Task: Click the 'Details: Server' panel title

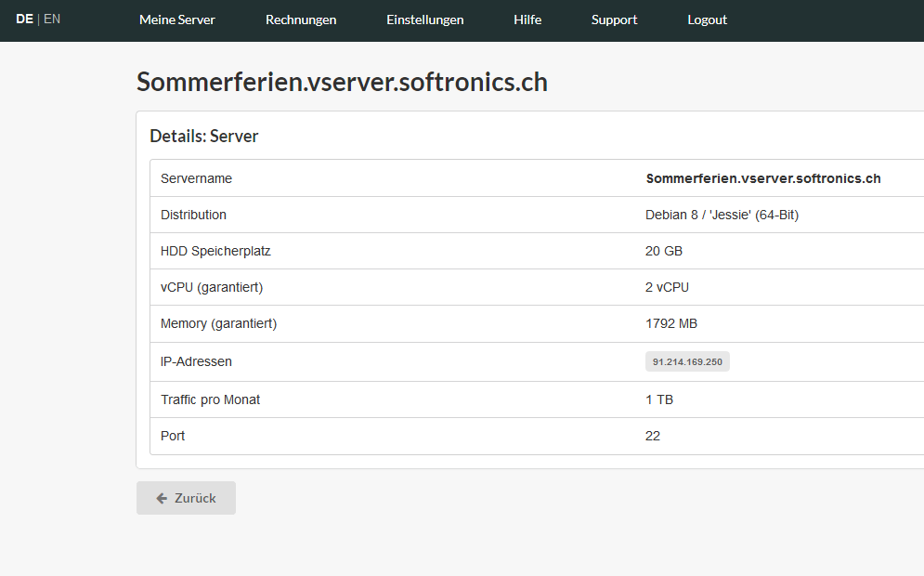Action: pyautogui.click(x=204, y=137)
